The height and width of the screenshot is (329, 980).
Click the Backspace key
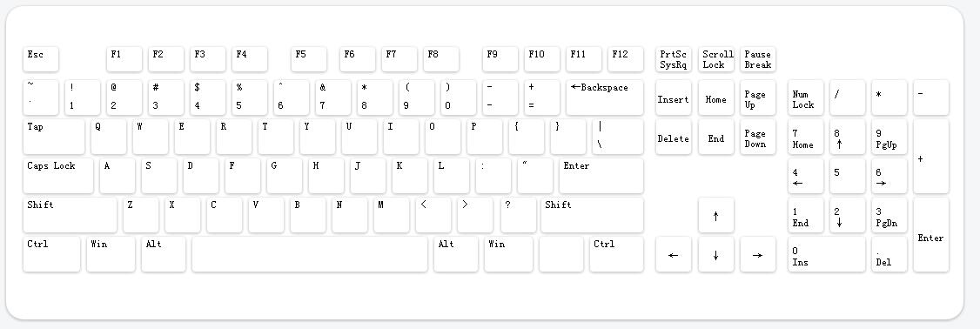click(x=604, y=97)
